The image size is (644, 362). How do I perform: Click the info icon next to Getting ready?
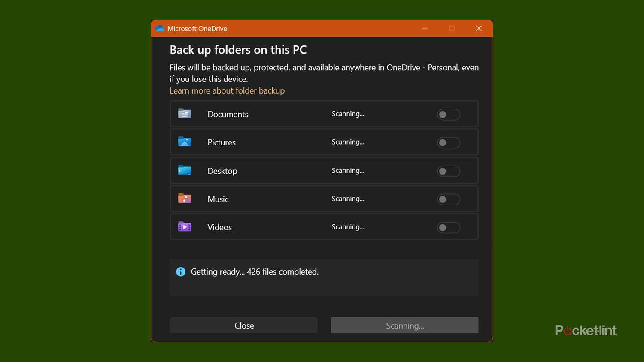point(180,271)
